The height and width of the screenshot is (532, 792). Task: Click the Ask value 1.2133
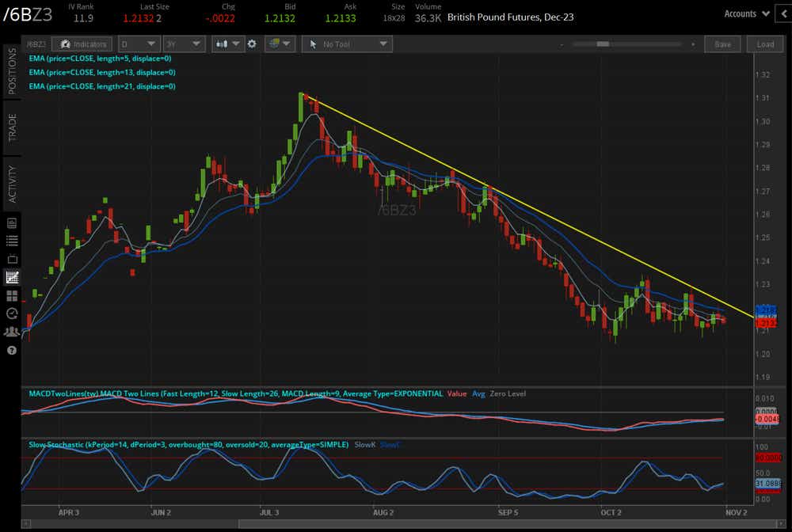point(341,18)
